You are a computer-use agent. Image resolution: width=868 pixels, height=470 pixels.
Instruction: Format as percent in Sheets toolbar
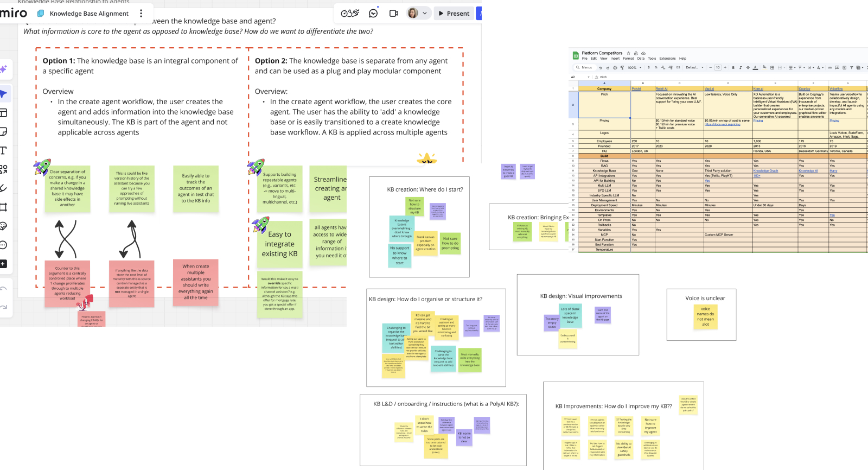[x=656, y=68]
